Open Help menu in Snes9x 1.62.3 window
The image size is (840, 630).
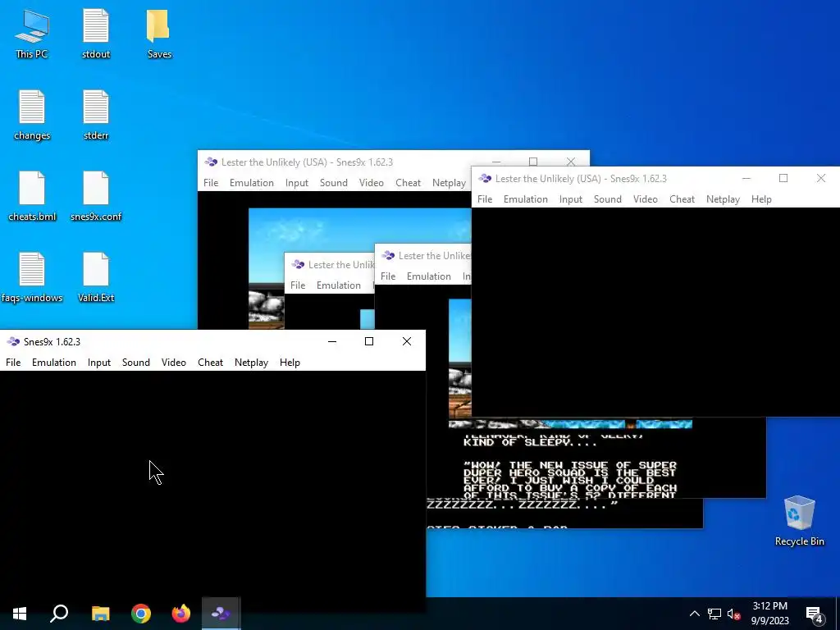pos(290,363)
